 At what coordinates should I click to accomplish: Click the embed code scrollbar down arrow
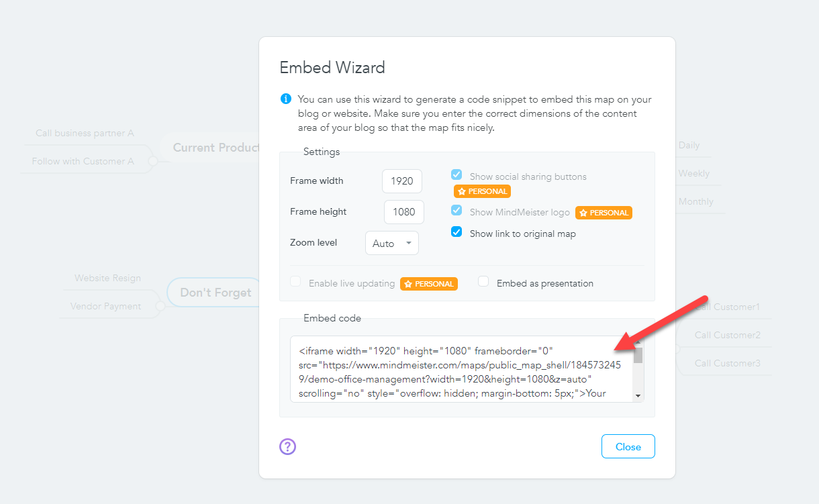click(x=638, y=396)
